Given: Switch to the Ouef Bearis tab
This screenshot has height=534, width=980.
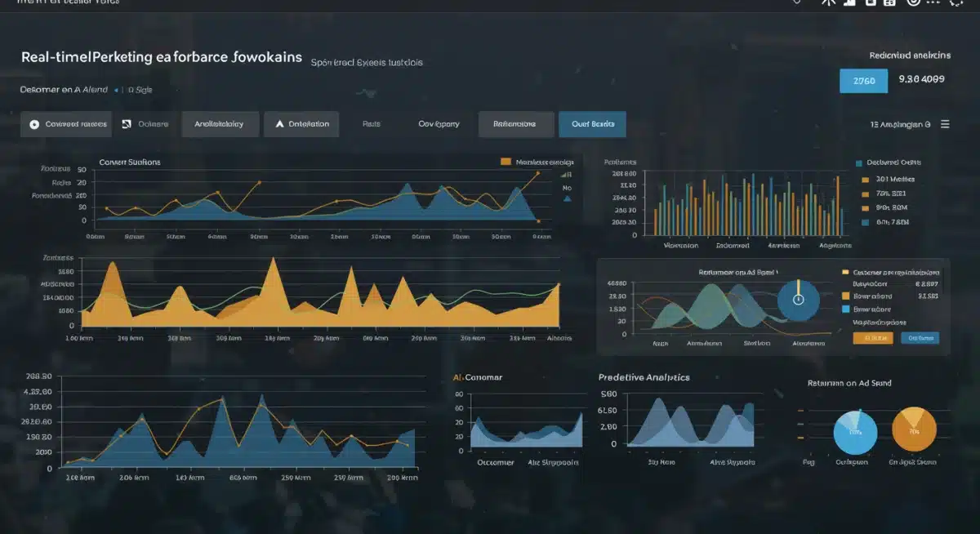Looking at the screenshot, I should coord(592,124).
